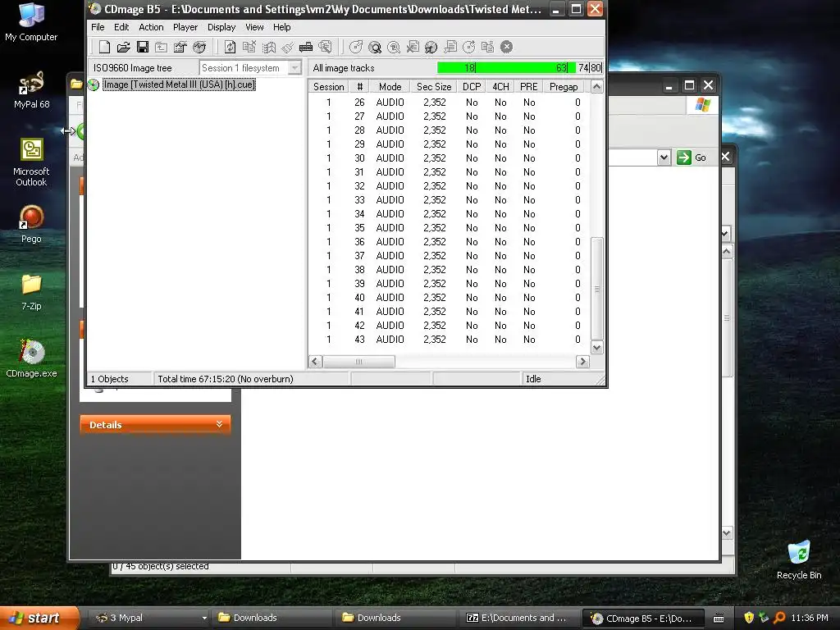The image size is (840, 630).
Task: Click the track list horizontal scrollbar thumb
Action: tap(359, 362)
